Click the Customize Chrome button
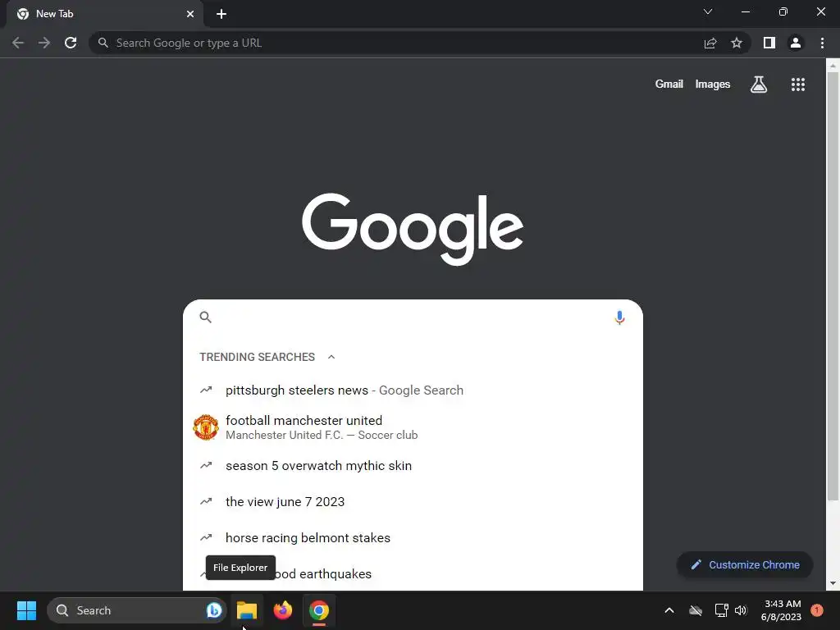840x630 pixels. [745, 564]
